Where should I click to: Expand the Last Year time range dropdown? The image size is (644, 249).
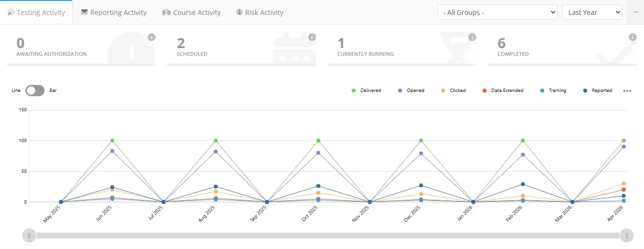click(x=592, y=13)
